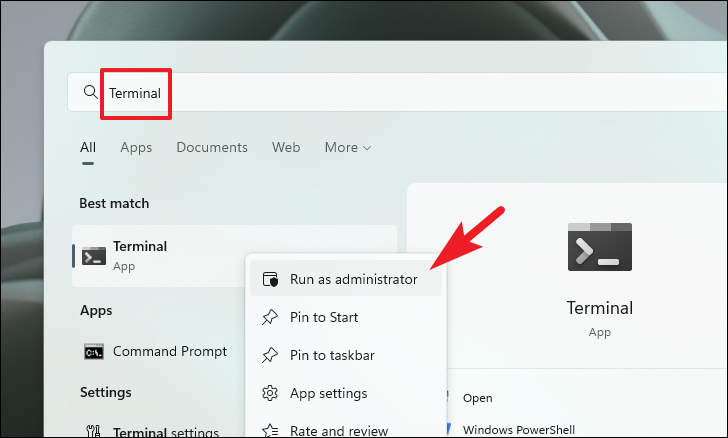Click the gear icon next to App settings
Screen dimensions: 728x438
270,393
